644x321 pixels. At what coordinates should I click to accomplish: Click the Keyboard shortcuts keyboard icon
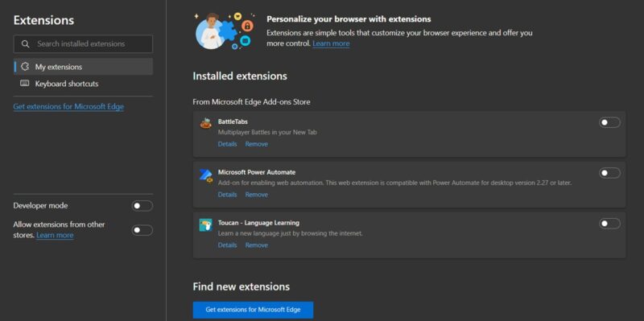tap(25, 84)
